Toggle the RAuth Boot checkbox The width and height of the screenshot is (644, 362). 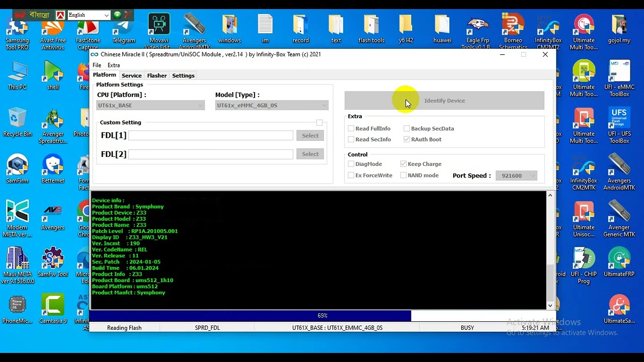(407, 139)
